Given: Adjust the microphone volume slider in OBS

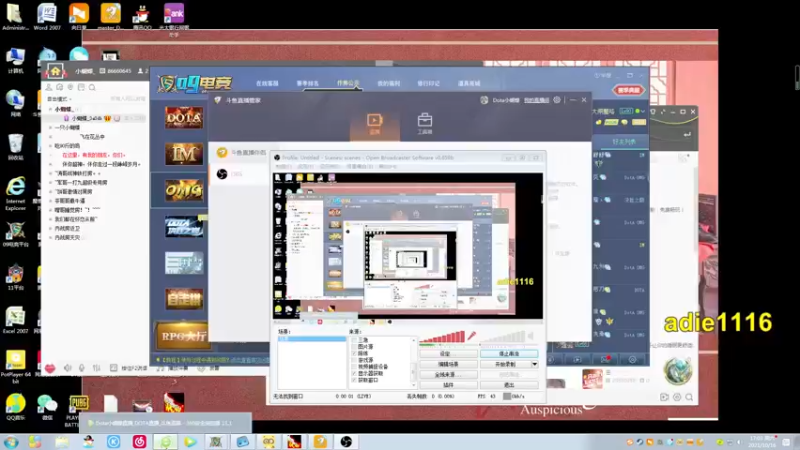Looking at the screenshot, I should pyautogui.click(x=503, y=337).
